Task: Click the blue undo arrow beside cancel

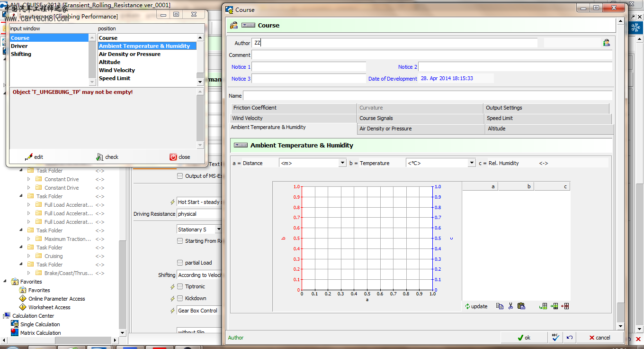Action: tap(570, 338)
